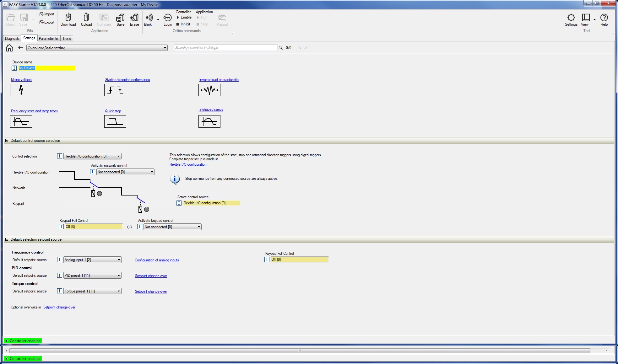This screenshot has height=364, width=618.
Task: Click the Search parameters in dialogs field
Action: [x=225, y=48]
